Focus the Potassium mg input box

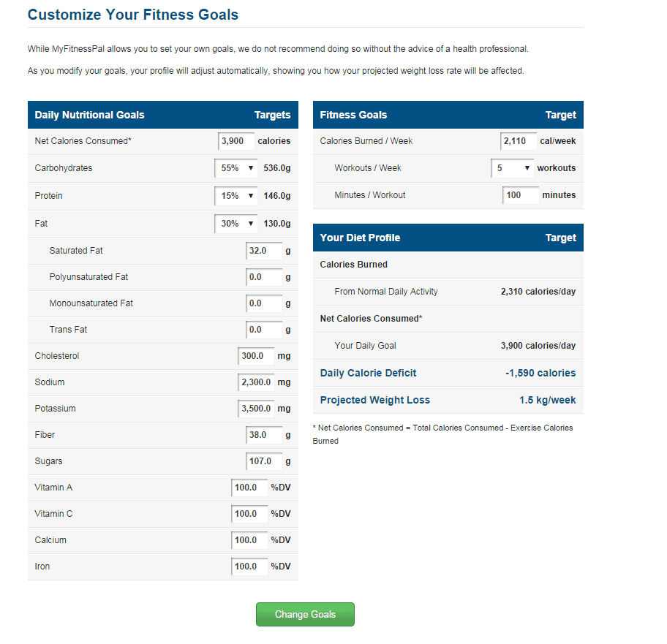[x=256, y=409]
